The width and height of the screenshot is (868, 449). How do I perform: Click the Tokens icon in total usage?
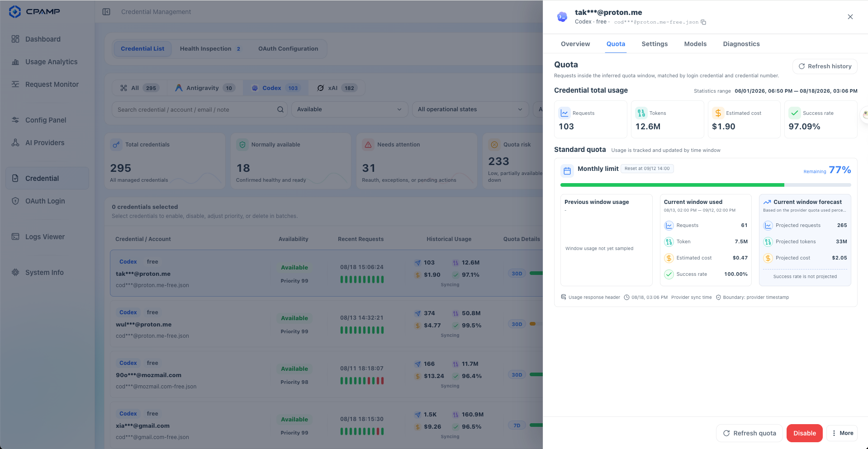pyautogui.click(x=641, y=113)
